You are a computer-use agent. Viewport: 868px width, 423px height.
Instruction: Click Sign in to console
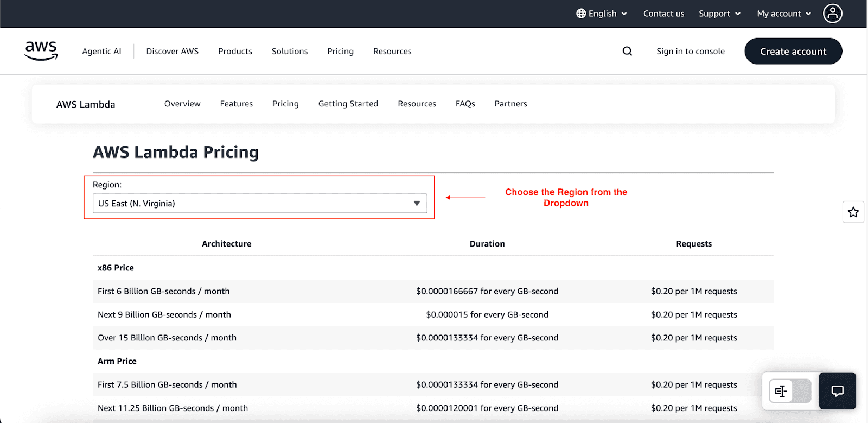click(691, 51)
